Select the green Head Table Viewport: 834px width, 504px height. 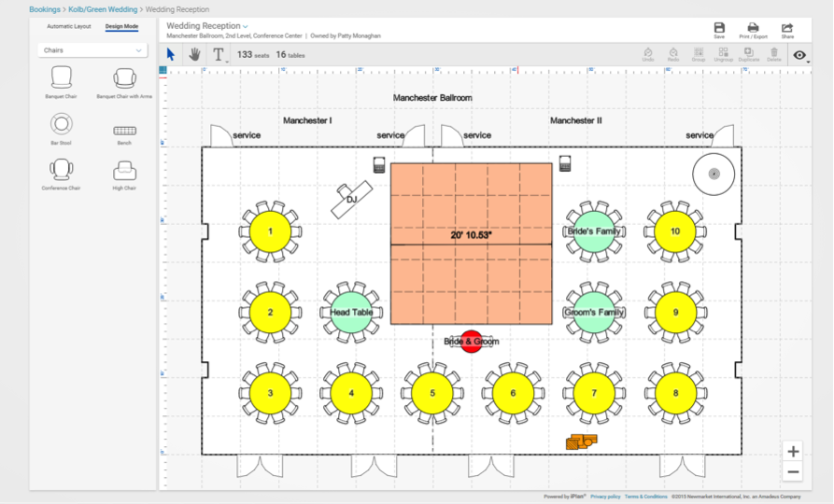point(351,312)
